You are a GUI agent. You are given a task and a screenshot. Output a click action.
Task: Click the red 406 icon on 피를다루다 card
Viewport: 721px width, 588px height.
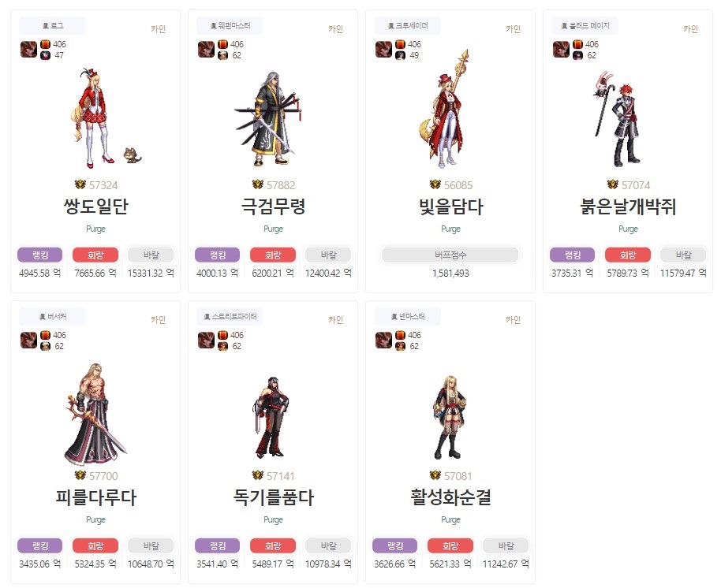pos(45,335)
